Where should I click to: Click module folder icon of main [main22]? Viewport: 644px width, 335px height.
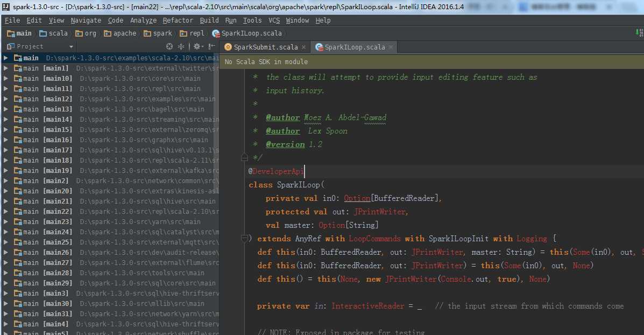[x=18, y=211]
